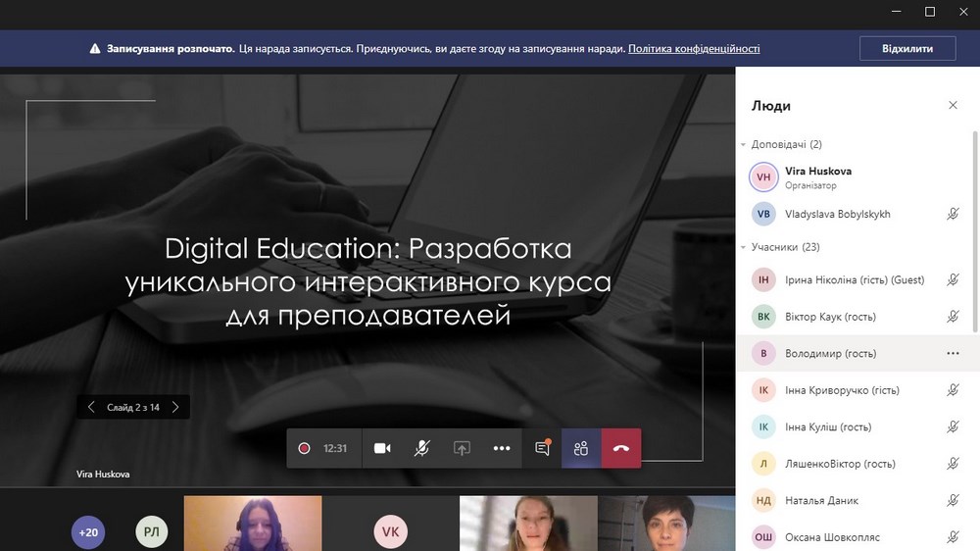Open the meeting chat conversation
Viewport: 980px width, 551px height.
pos(542,448)
